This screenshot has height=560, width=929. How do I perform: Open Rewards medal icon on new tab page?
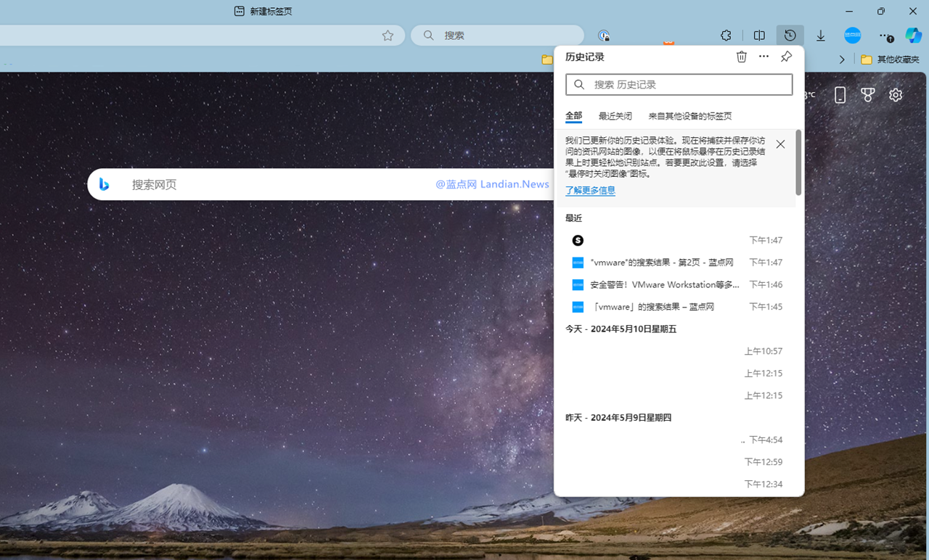(x=867, y=95)
